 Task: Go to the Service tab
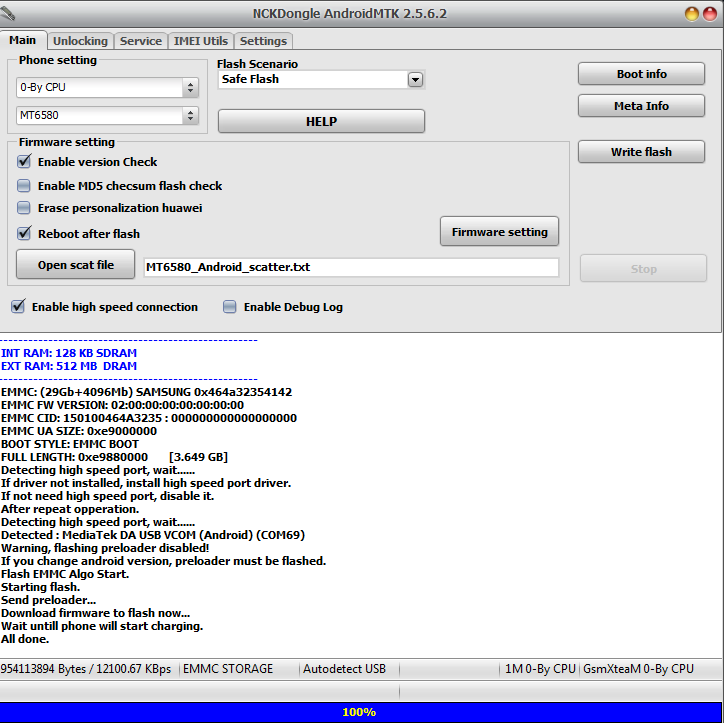140,41
